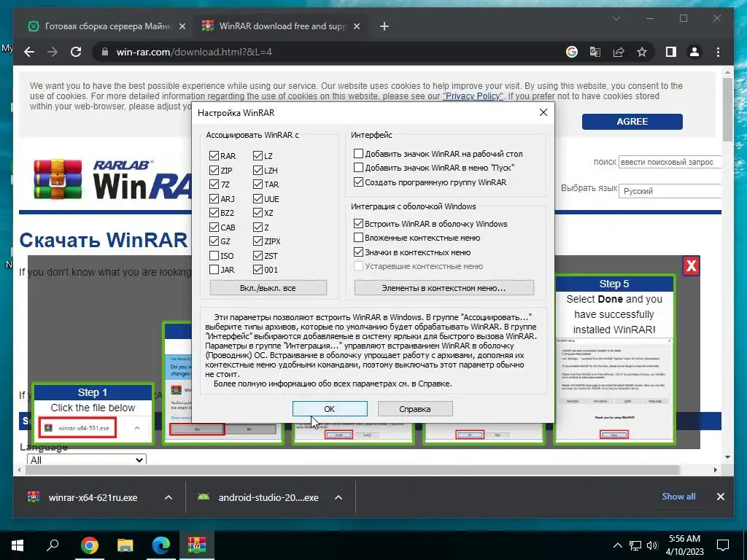Image resolution: width=747 pixels, height=560 pixels.
Task: Uncheck 'Создать программную группу WinRAR'
Action: tap(358, 182)
